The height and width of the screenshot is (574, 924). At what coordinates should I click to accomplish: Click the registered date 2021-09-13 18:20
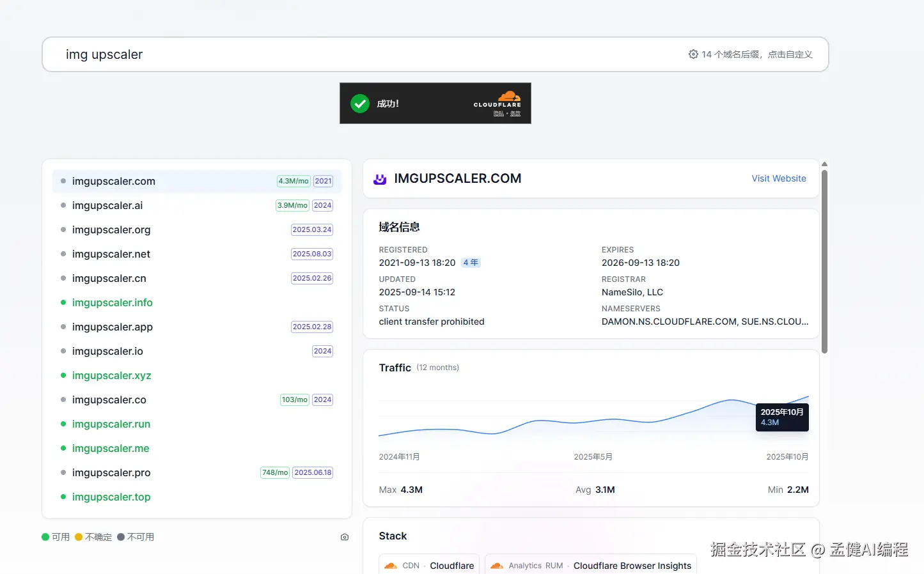417,263
